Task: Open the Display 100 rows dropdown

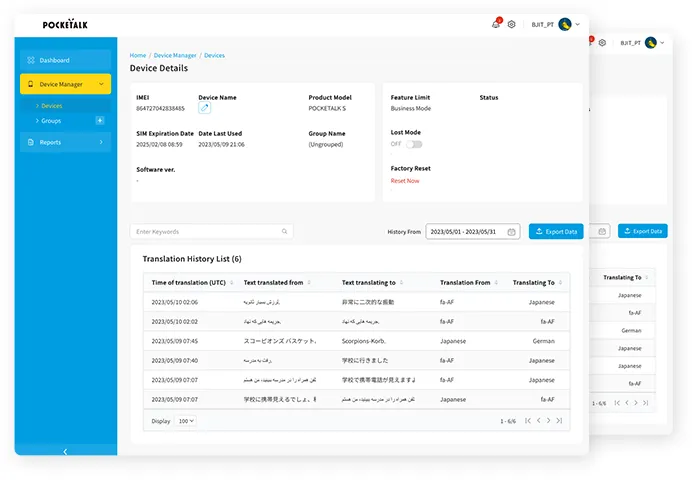Action: point(185,421)
